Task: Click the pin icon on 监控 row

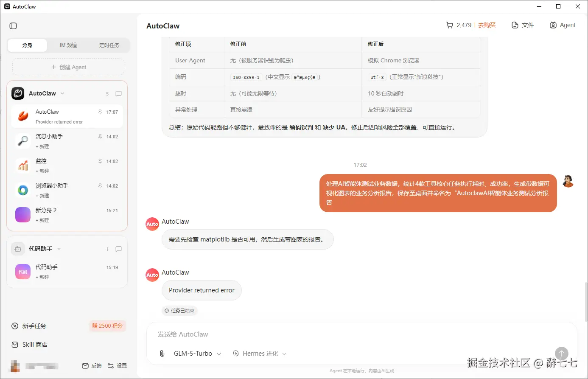Action: [x=100, y=161]
